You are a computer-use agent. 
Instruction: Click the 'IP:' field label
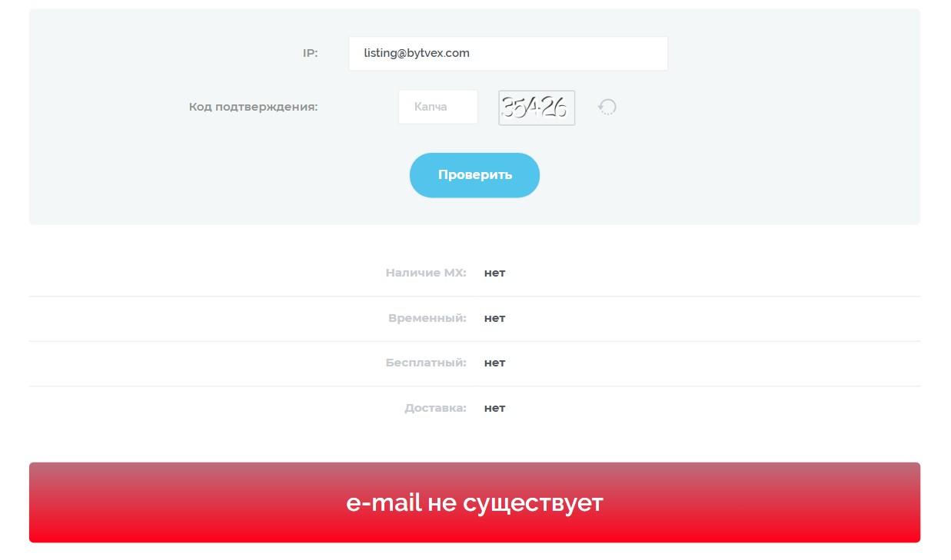coord(310,53)
